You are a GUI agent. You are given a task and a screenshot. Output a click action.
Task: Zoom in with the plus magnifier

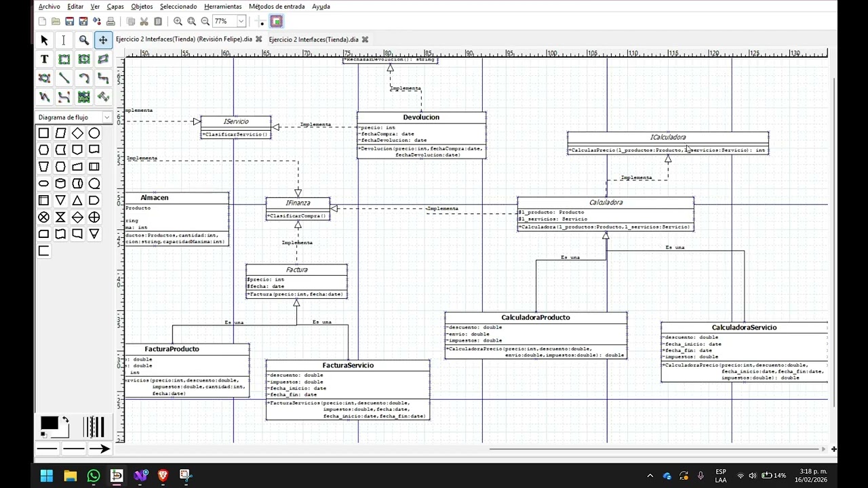tap(178, 22)
